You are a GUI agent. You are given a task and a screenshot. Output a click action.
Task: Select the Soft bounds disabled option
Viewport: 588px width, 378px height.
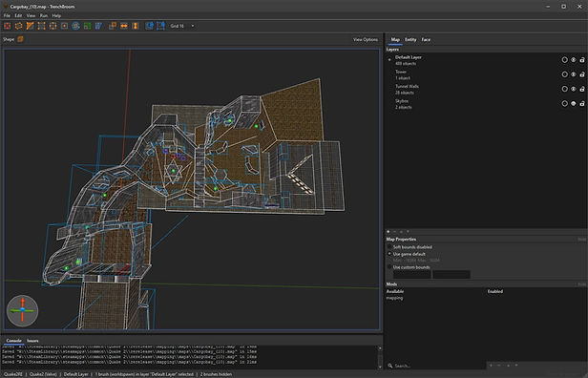click(x=409, y=247)
